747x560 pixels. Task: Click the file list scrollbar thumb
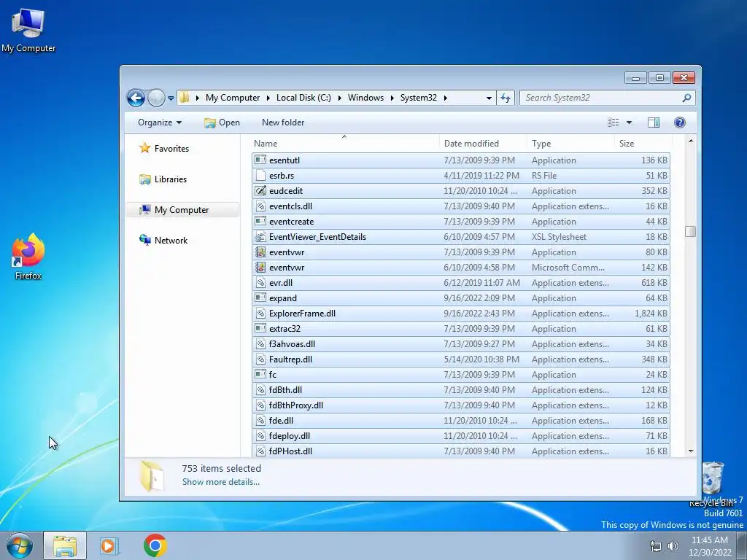(x=691, y=231)
